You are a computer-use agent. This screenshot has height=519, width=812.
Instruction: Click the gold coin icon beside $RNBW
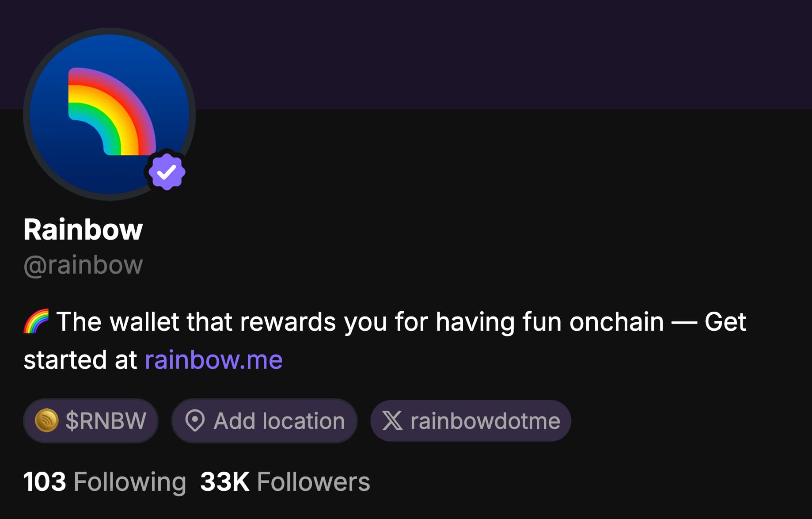pos(47,420)
